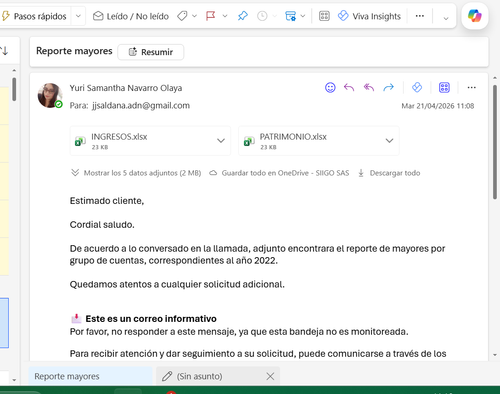Open Pasos rápidos quick steps
This screenshot has height=394, width=500.
34,16
